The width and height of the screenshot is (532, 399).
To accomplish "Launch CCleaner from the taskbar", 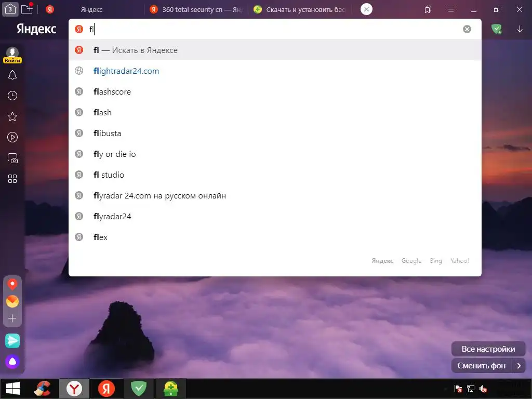I will 43,389.
